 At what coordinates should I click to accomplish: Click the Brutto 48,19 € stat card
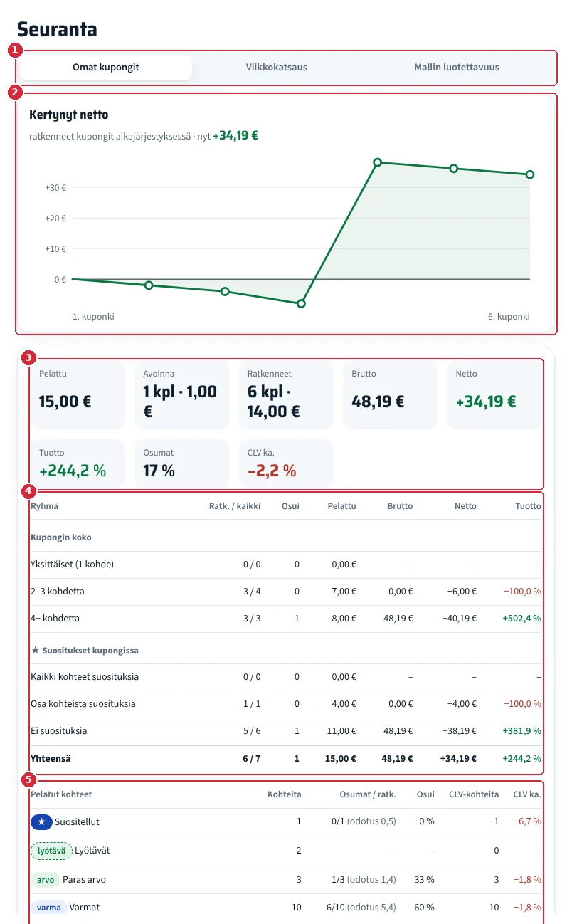click(390, 394)
